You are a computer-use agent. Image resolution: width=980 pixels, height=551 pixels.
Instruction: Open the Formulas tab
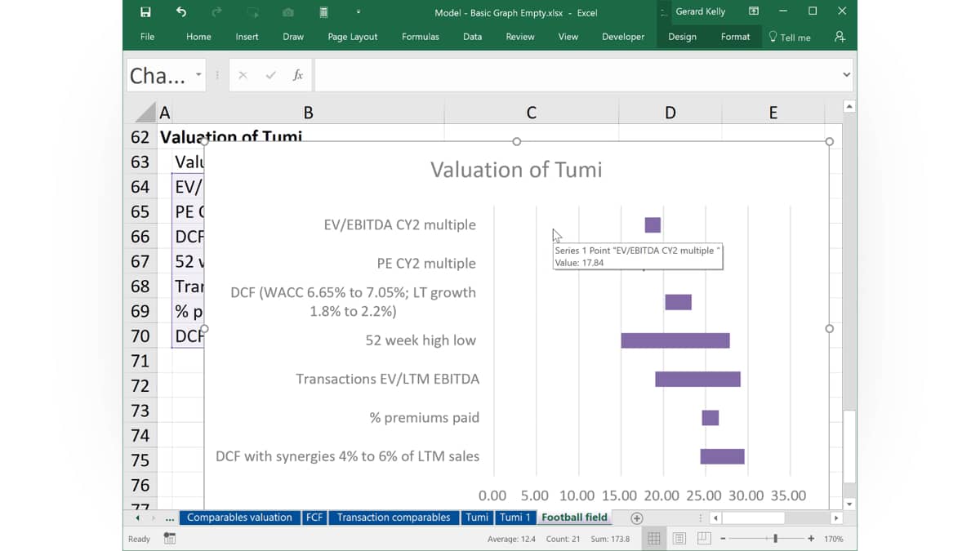[421, 37]
